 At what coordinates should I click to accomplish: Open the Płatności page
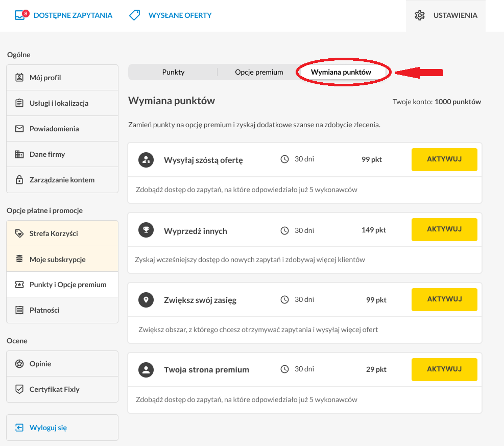coord(62,310)
